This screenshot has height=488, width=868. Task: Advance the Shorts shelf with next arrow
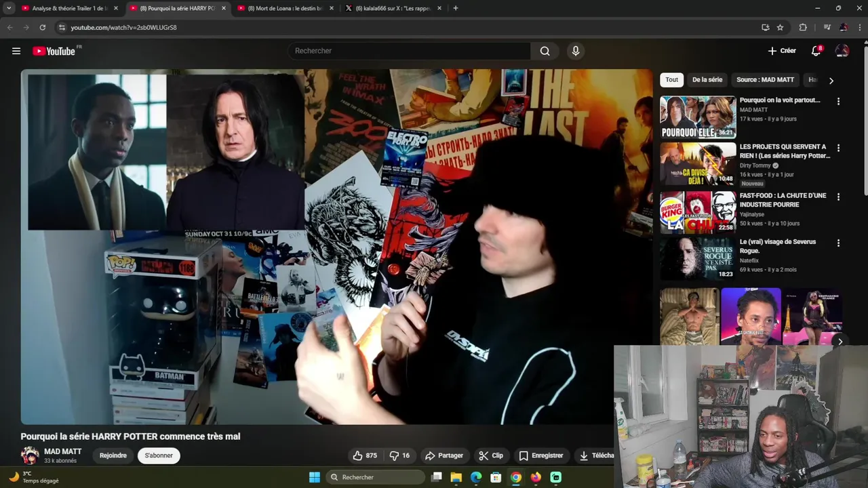pyautogui.click(x=840, y=342)
